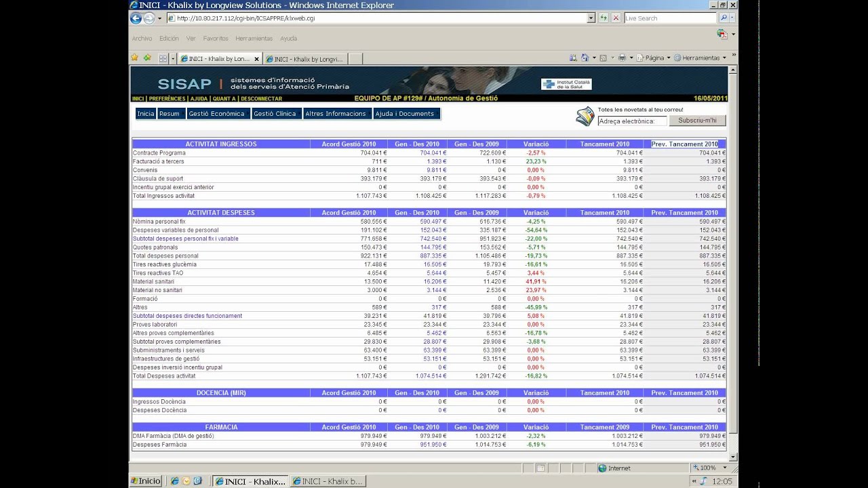The width and height of the screenshot is (868, 488).
Task: Click the Add to Favorites star-plus icon
Action: tap(147, 58)
